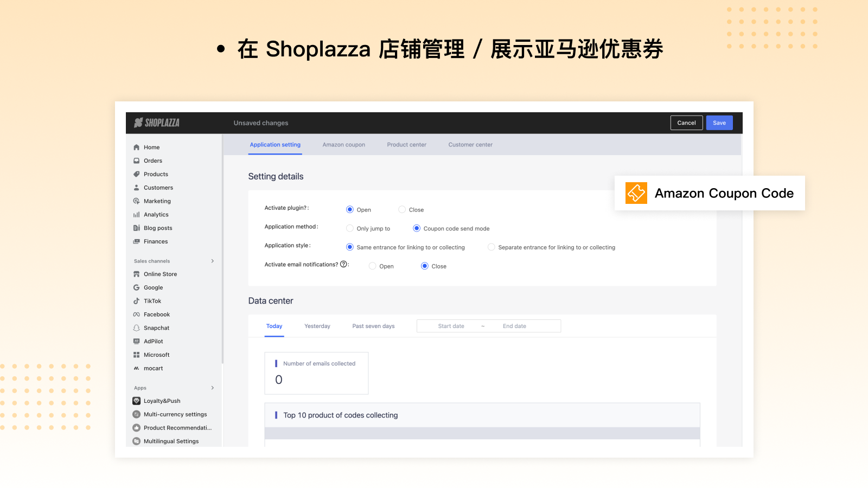Select Close for Activate plugin
The width and height of the screenshot is (868, 488).
coord(402,210)
